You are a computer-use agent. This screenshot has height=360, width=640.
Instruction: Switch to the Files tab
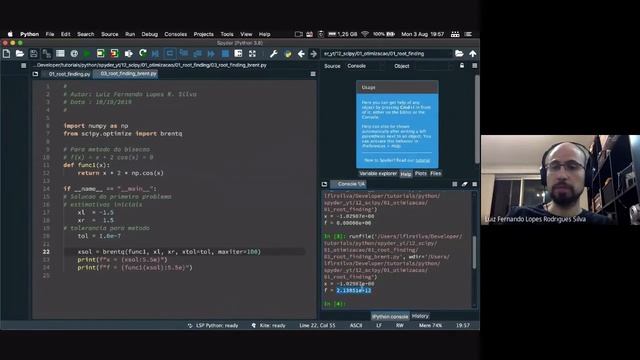point(436,173)
